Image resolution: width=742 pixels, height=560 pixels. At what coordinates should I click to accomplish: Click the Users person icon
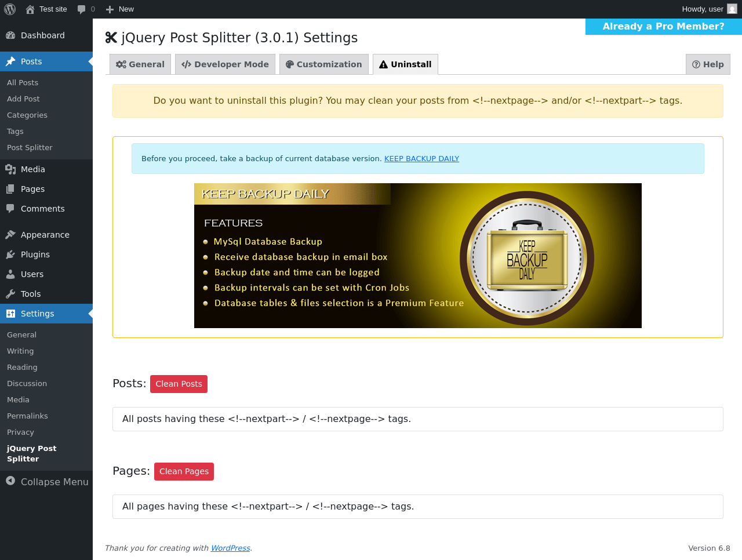pos(10,274)
